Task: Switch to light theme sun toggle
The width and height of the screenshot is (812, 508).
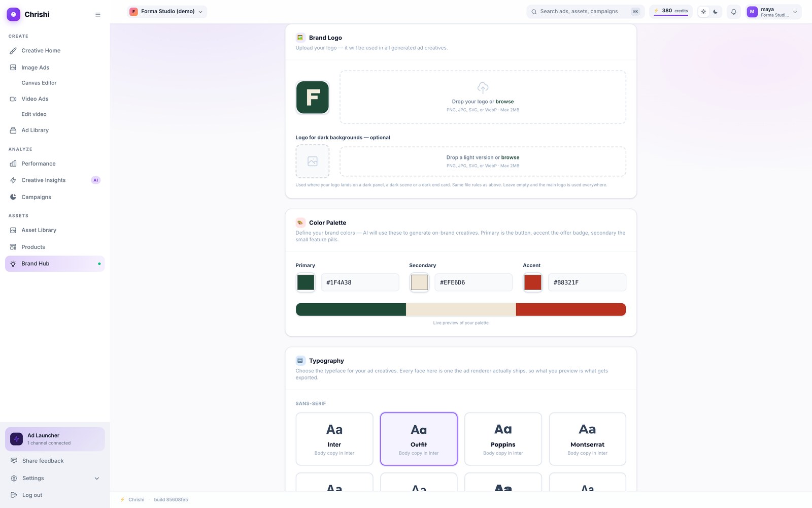Action: coord(703,12)
